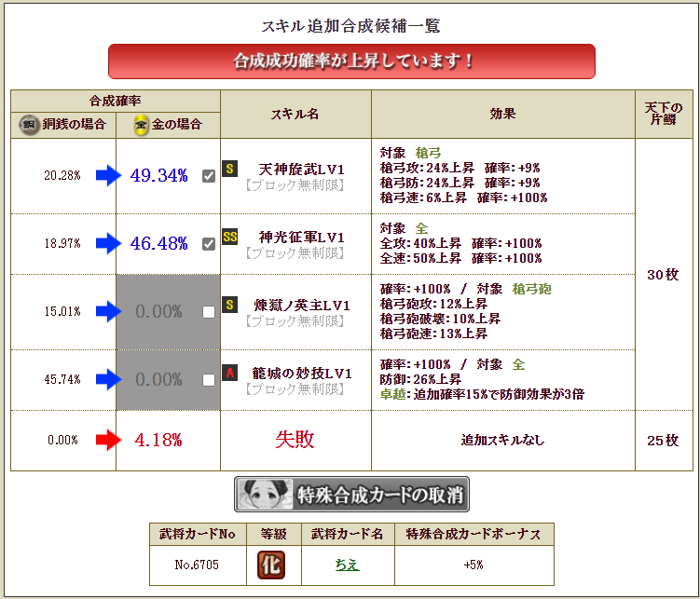Click the 化 grade icon for card No.6705
The width and height of the screenshot is (700, 599).
click(x=271, y=565)
